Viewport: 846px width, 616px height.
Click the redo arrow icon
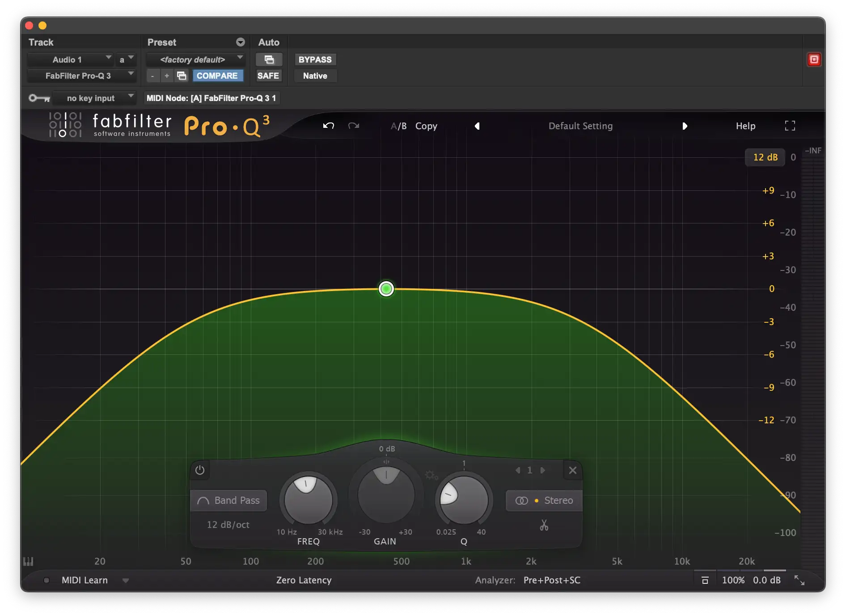tap(354, 126)
